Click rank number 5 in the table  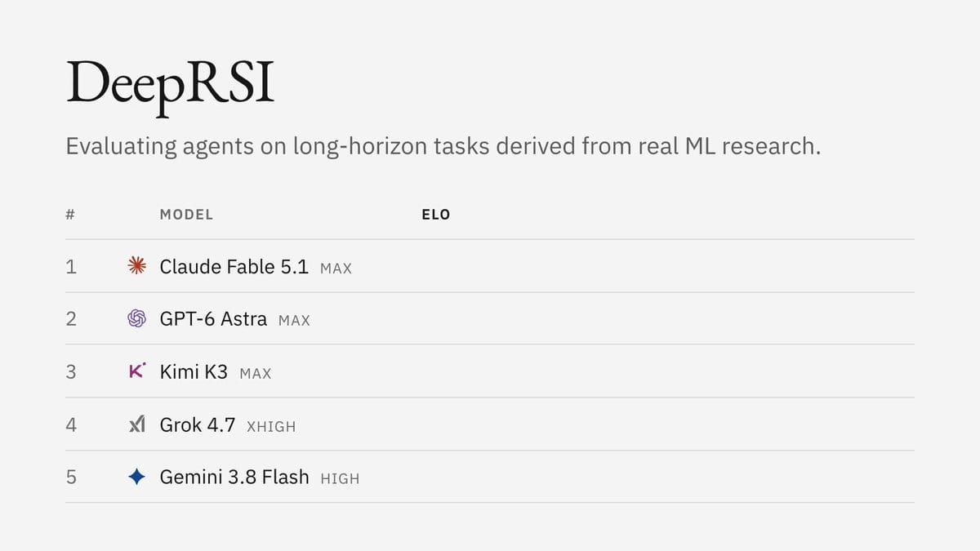[x=71, y=478]
